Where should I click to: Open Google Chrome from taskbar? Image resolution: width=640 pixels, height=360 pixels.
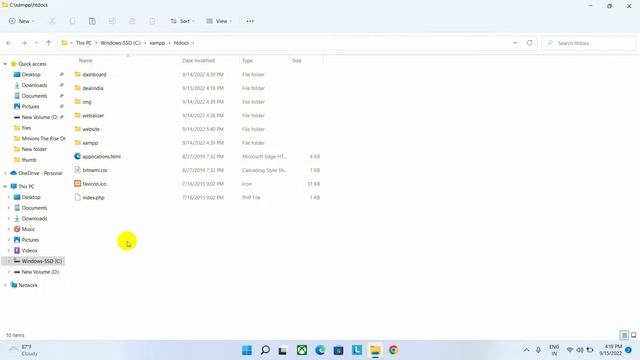(x=393, y=350)
